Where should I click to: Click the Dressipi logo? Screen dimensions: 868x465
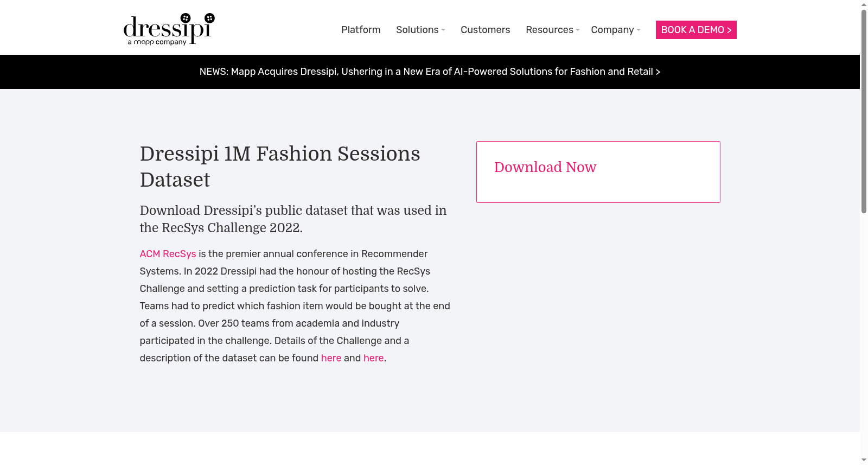tap(169, 29)
